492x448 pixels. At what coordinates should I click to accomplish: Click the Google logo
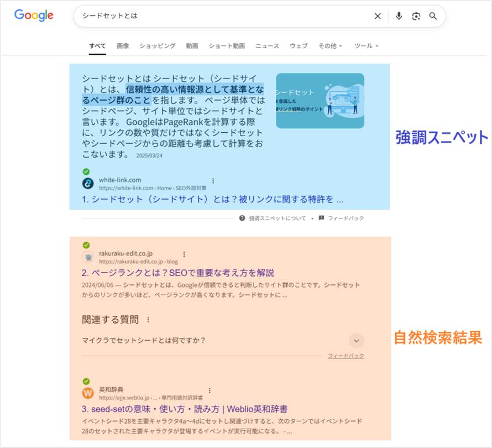(x=34, y=15)
